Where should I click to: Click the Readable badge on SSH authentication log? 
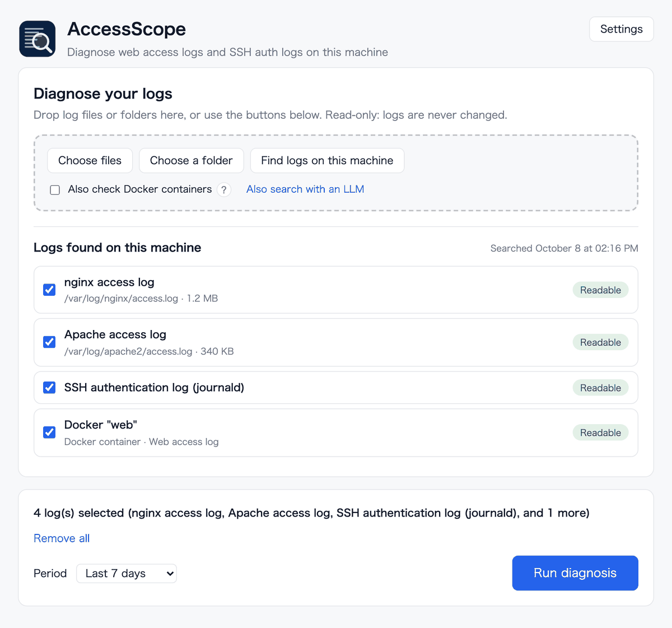(600, 388)
